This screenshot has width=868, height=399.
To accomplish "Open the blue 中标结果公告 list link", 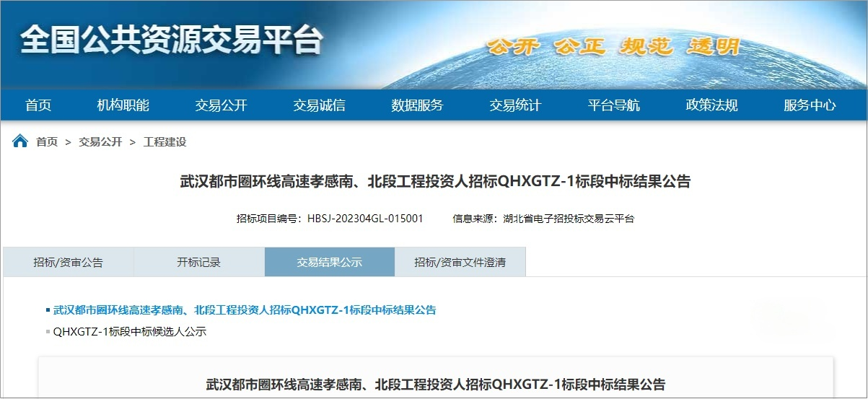I will (245, 310).
